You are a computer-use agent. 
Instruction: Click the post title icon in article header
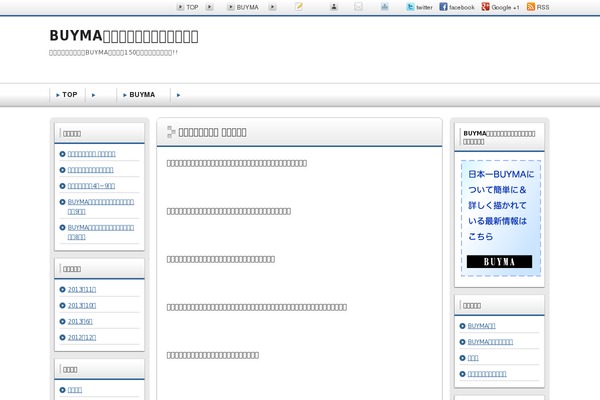pos(171,132)
